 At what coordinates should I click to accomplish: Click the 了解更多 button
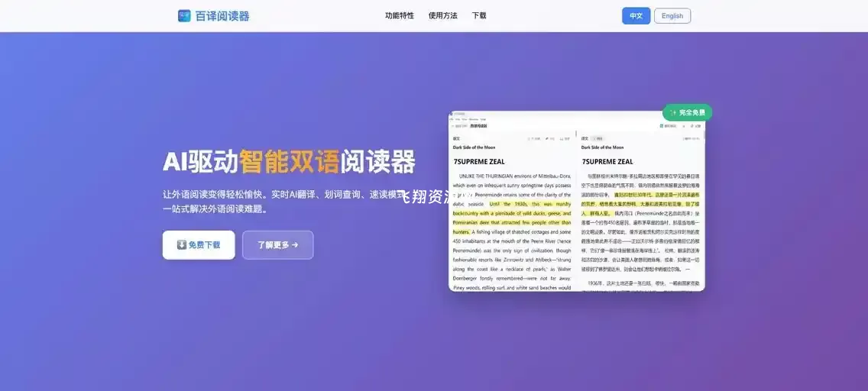click(x=278, y=245)
